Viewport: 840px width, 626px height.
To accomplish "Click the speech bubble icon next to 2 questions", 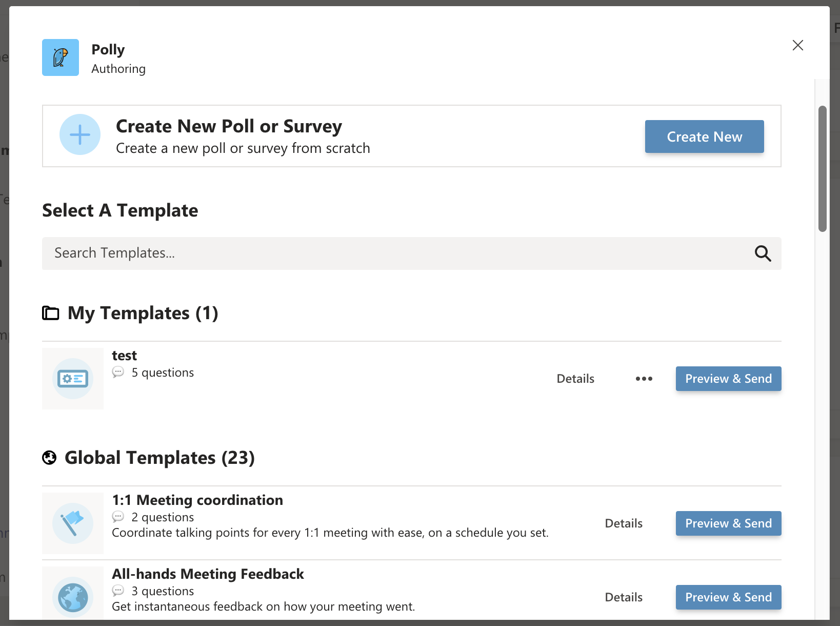I will tap(118, 517).
